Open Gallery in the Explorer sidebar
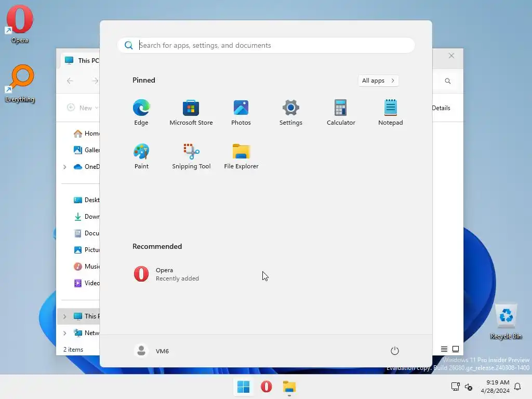Viewport: 532px width, 399px height. click(x=86, y=150)
